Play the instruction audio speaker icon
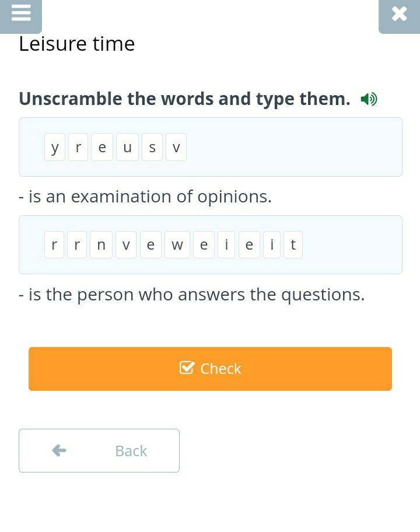The width and height of the screenshot is (420, 532). point(369,99)
